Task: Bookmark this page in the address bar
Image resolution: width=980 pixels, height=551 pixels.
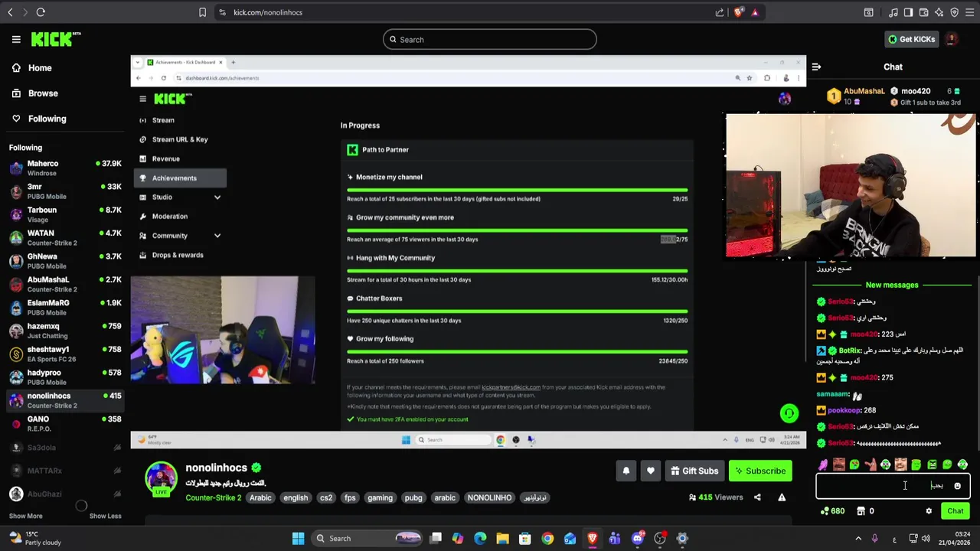Action: click(x=202, y=12)
